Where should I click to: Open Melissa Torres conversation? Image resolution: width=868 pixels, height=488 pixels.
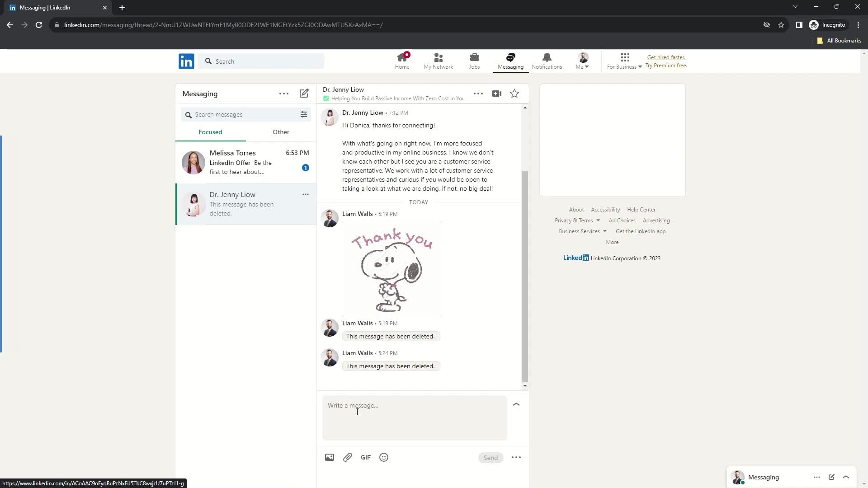245,162
